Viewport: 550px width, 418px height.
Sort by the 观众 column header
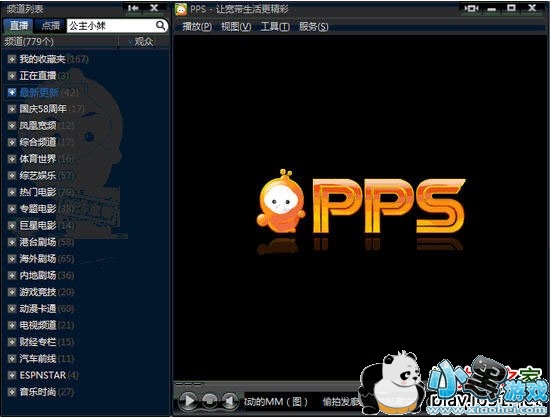[144, 41]
